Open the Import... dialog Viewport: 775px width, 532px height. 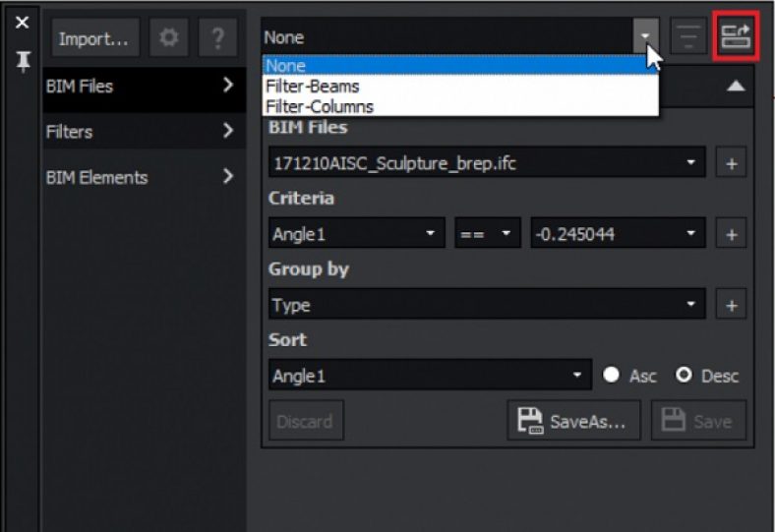click(95, 38)
